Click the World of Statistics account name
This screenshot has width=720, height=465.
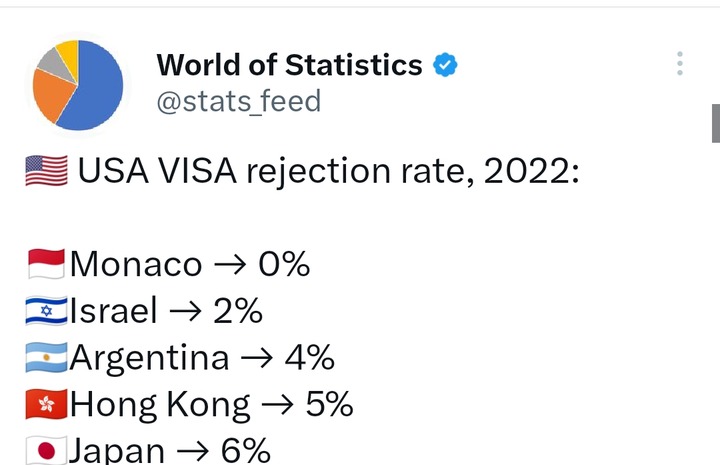click(289, 65)
